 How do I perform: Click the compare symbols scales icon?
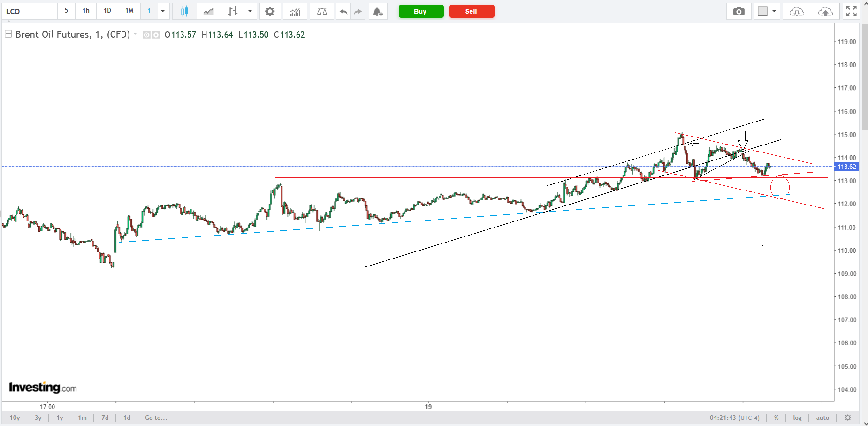coord(322,11)
